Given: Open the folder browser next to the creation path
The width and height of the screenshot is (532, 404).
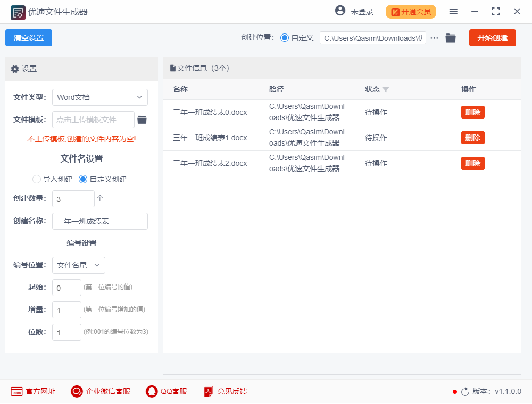Looking at the screenshot, I should tap(450, 38).
